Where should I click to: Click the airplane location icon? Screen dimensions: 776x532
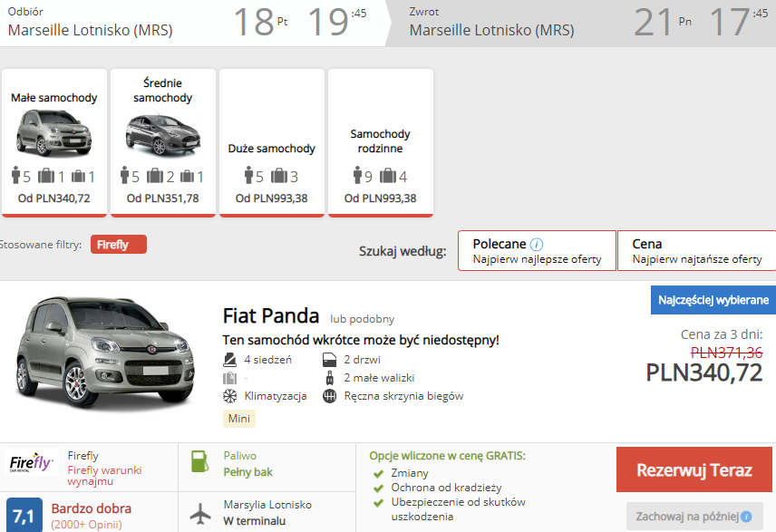click(x=200, y=513)
